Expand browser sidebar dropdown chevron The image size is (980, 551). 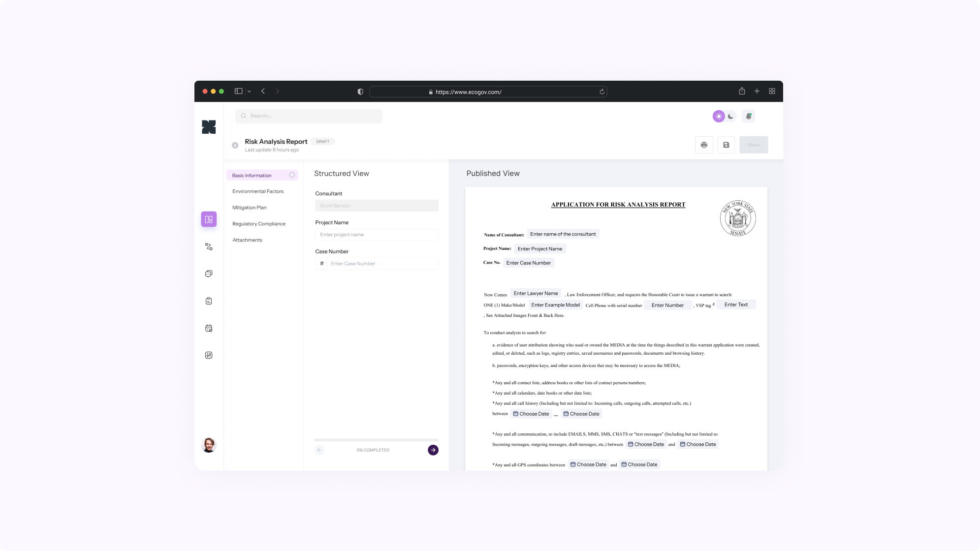[249, 92]
